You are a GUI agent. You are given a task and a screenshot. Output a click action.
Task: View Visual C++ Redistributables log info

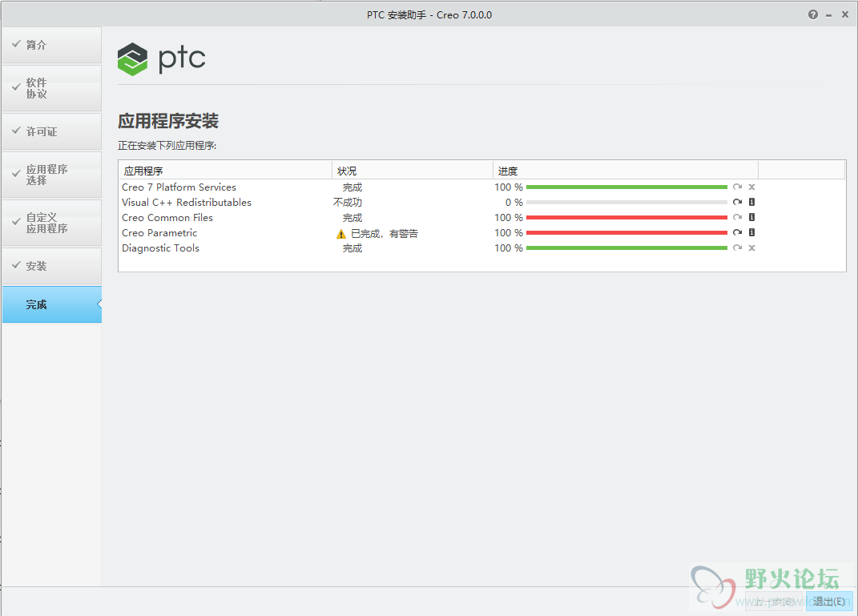(x=751, y=202)
